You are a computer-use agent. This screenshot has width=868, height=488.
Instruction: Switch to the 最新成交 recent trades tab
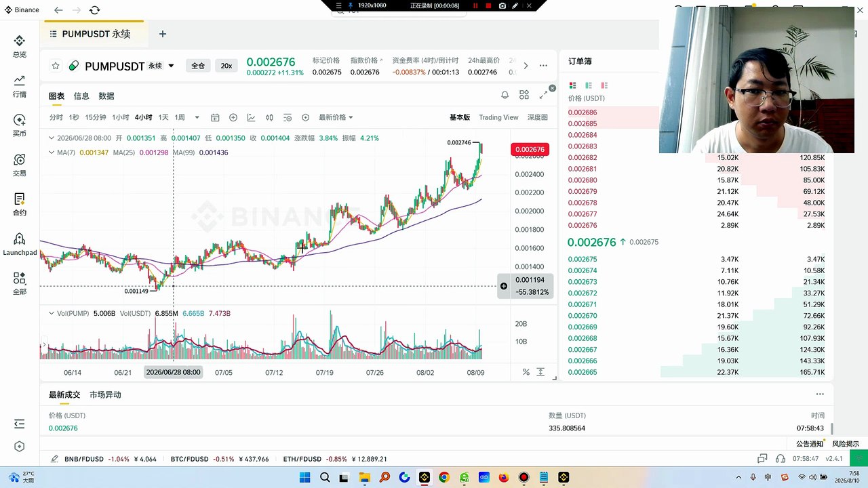click(x=64, y=394)
